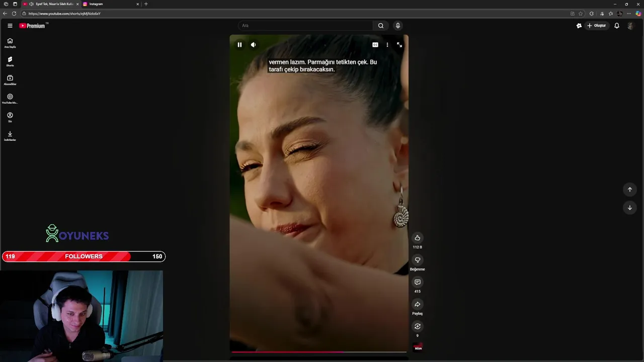644x362 pixels.
Task: Expand the short to fullscreen
Action: pos(399,45)
